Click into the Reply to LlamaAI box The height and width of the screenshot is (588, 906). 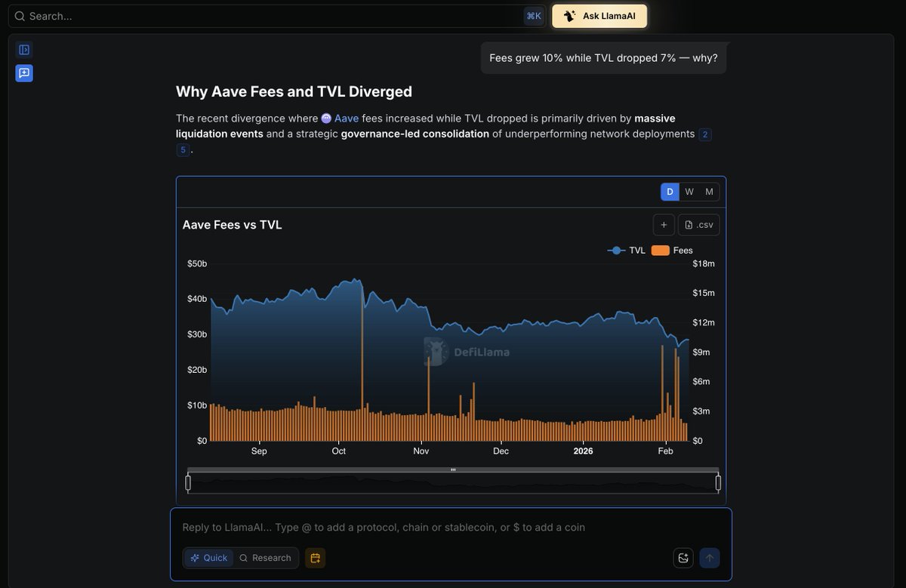[x=451, y=527]
